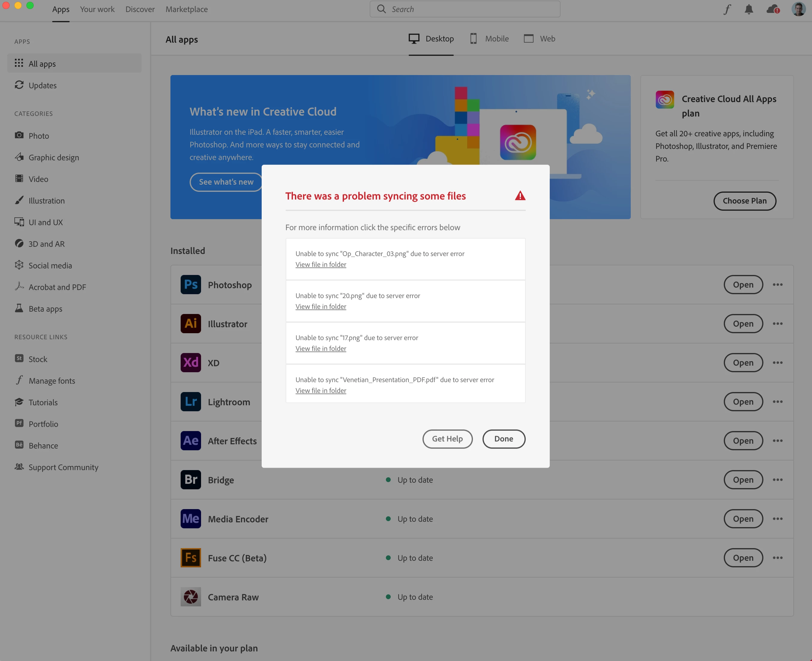Viewport: 812px width, 661px height.
Task: Click the Get Help button
Action: pos(447,439)
